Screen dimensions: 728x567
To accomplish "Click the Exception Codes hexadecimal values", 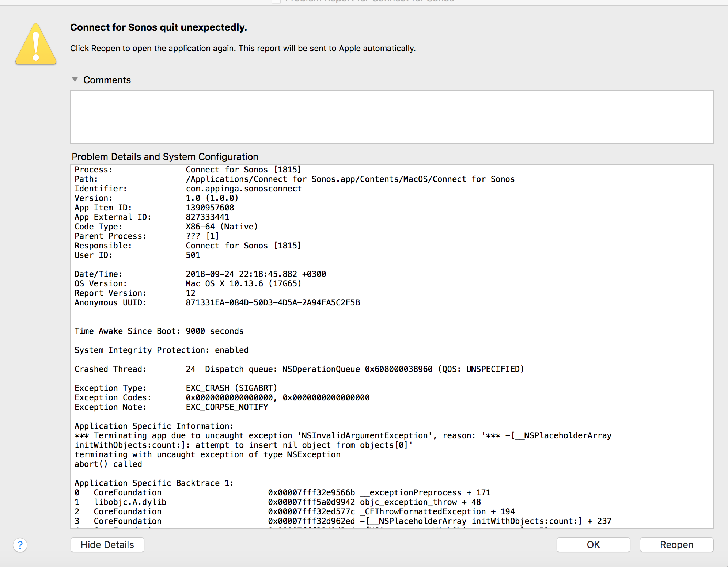I will pos(278,397).
